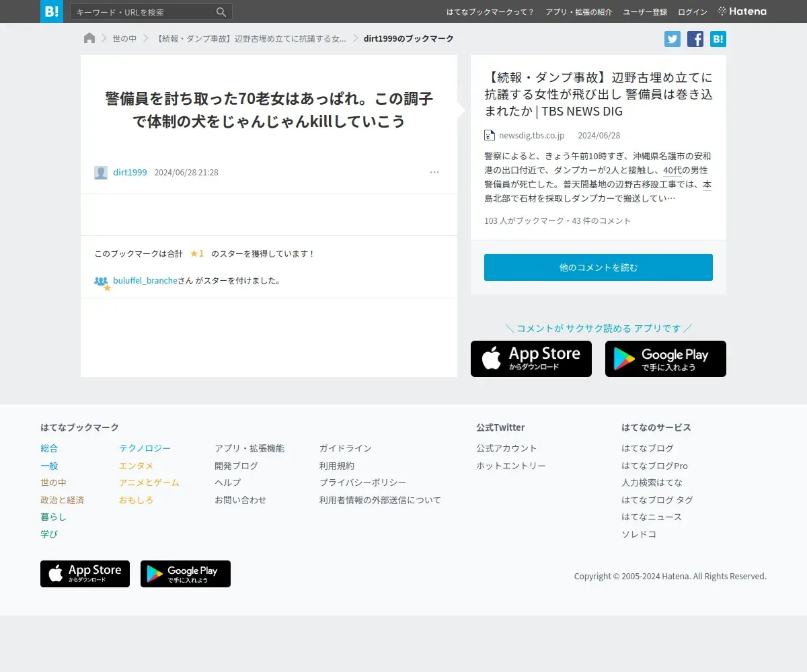The width and height of the screenshot is (807, 672).
Task: Click the Hatena logo in top bar
Action: click(x=742, y=11)
